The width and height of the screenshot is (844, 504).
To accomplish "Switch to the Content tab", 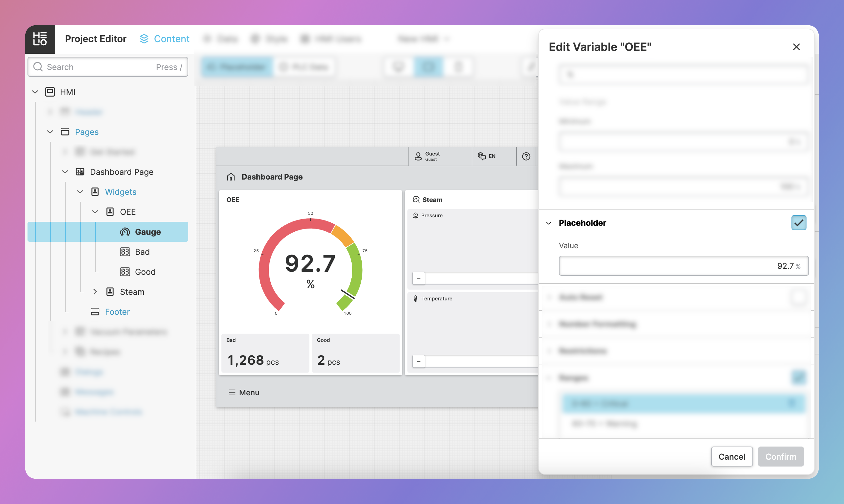I will 164,39.
